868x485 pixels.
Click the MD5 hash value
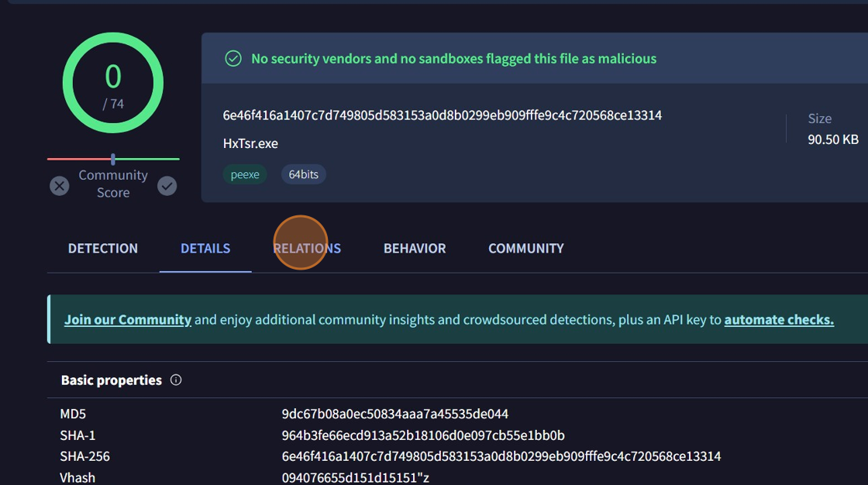click(394, 414)
